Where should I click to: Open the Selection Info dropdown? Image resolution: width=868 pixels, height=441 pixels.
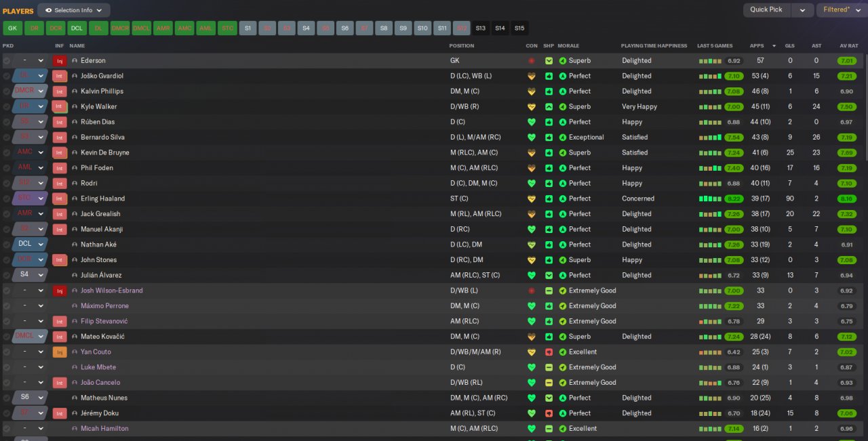click(74, 10)
